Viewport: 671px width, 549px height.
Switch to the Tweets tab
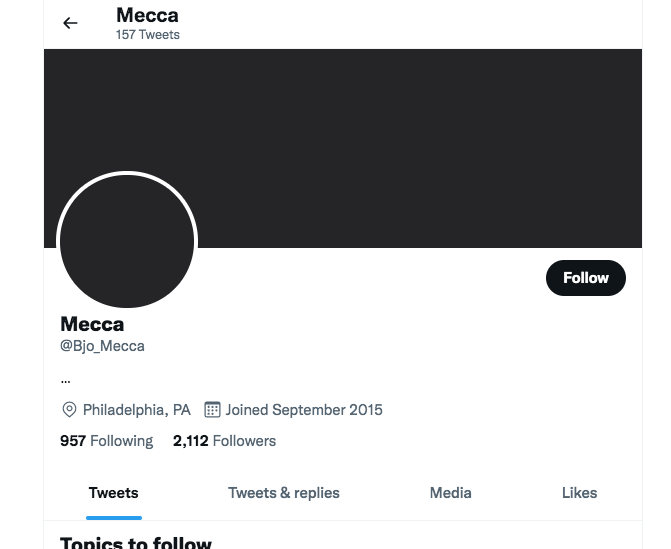113,493
